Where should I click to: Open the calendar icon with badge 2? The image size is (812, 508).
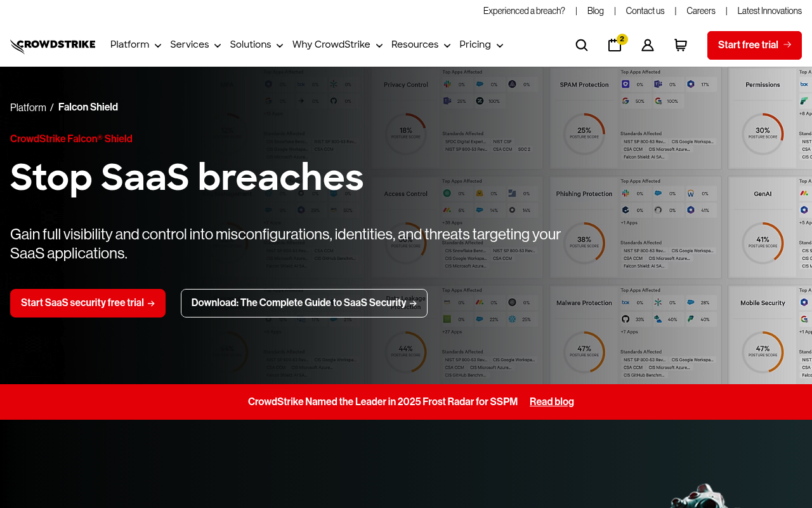tap(615, 44)
